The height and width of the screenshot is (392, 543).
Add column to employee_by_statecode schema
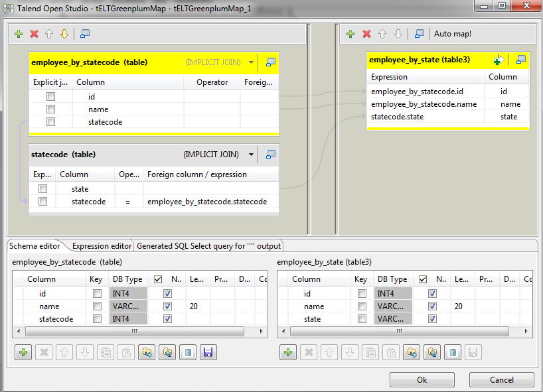pyautogui.click(x=22, y=352)
